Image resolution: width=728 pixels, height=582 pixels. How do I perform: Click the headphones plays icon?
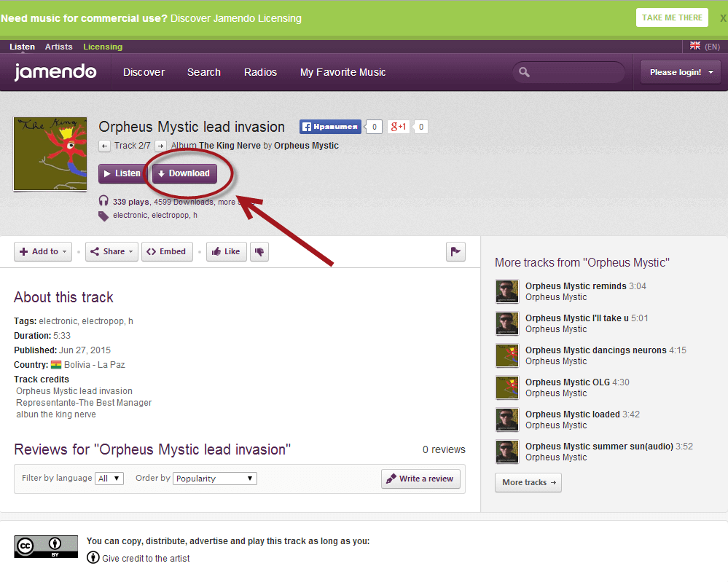(x=103, y=201)
